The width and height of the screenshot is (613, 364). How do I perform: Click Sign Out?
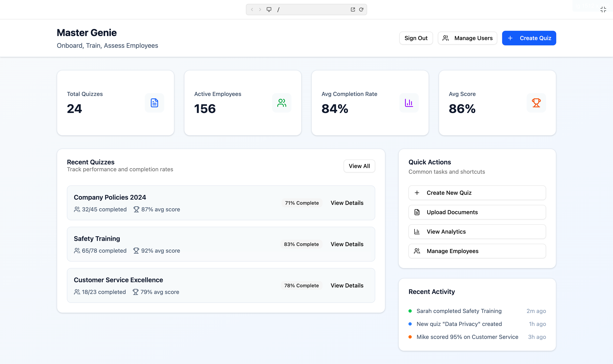[x=416, y=38]
